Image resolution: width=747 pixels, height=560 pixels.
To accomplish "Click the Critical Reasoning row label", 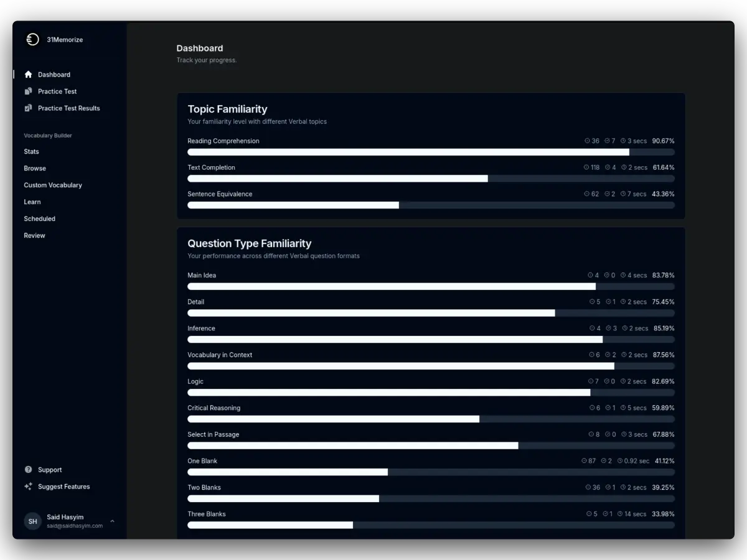I will point(214,408).
